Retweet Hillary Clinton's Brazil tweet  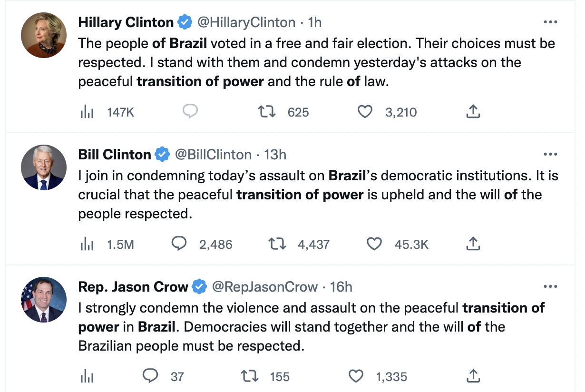(x=265, y=112)
